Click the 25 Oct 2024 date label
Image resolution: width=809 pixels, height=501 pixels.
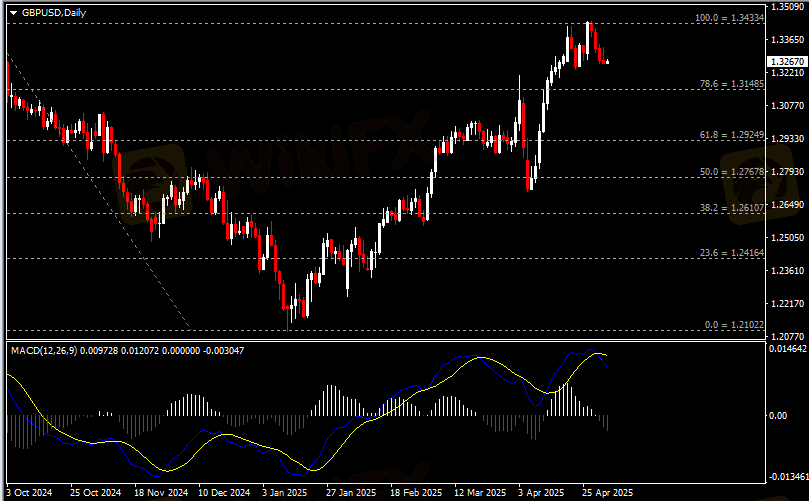(95, 493)
